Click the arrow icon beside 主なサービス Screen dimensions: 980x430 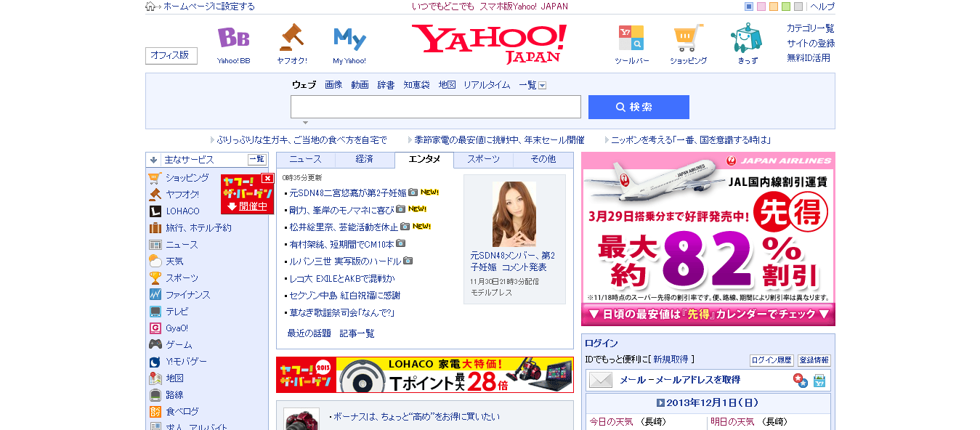(154, 160)
